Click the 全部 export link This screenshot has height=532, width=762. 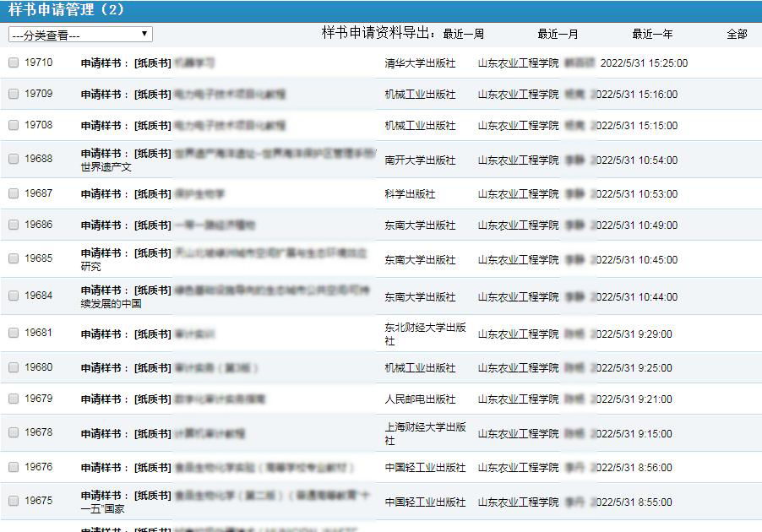click(x=737, y=35)
